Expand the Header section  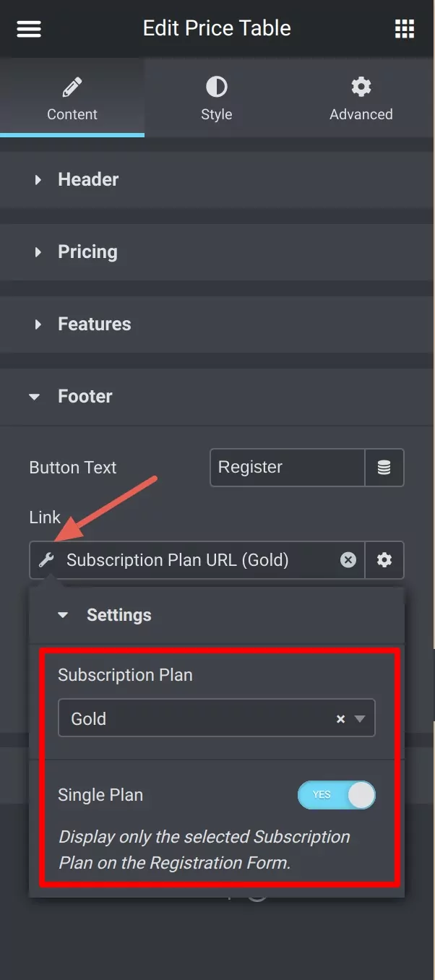pyautogui.click(x=217, y=179)
